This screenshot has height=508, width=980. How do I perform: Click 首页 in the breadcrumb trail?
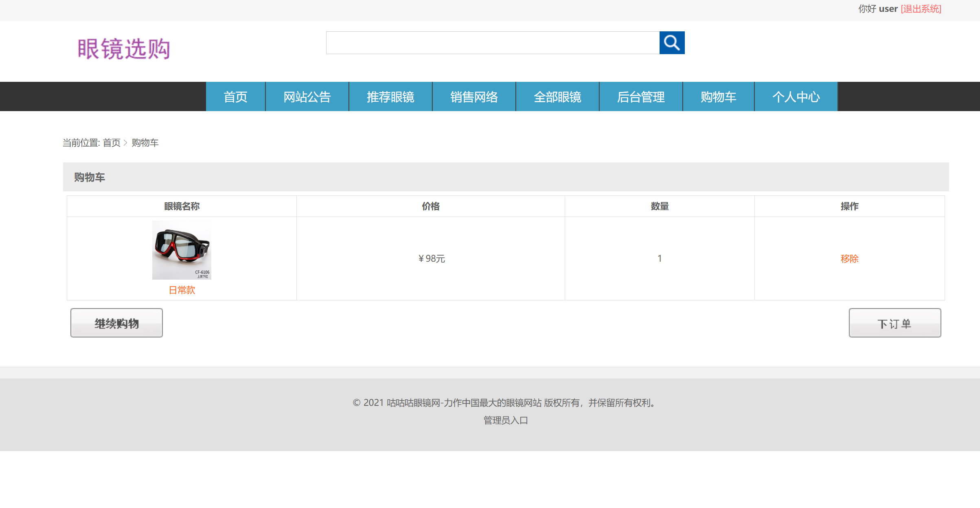(x=112, y=143)
